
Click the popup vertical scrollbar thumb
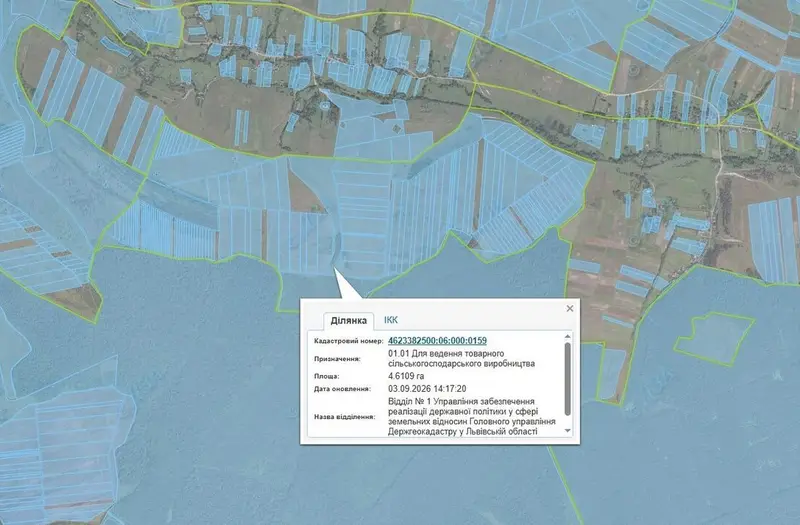pyautogui.click(x=567, y=379)
